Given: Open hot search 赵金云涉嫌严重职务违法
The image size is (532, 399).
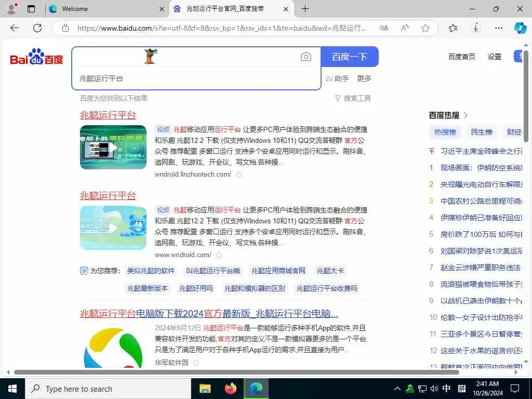Looking at the screenshot, I should [481, 268].
